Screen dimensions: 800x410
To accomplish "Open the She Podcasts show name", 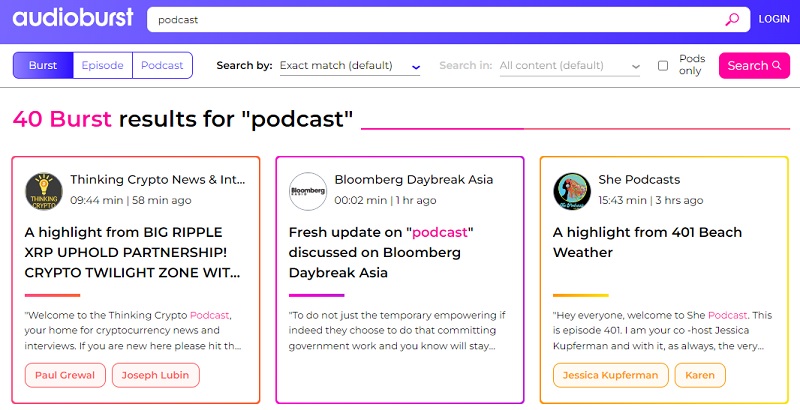I will point(639,180).
